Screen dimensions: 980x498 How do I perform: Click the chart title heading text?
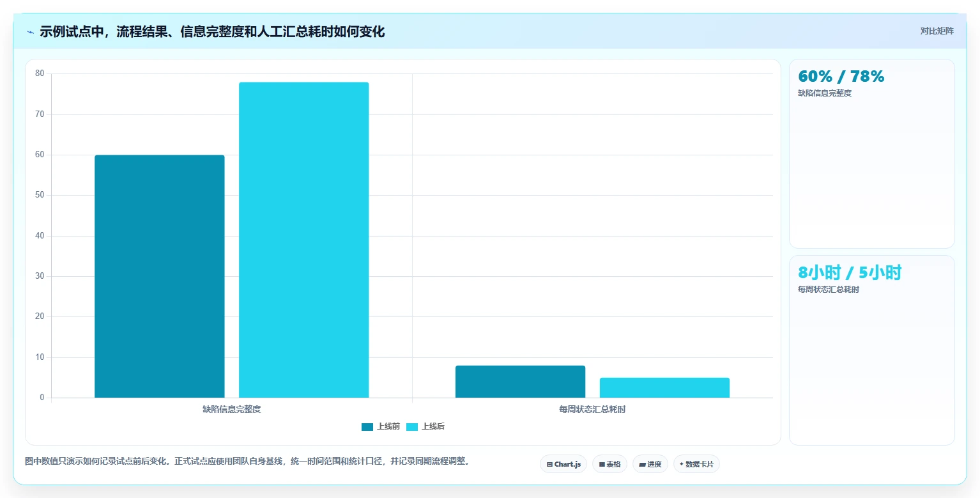[212, 31]
